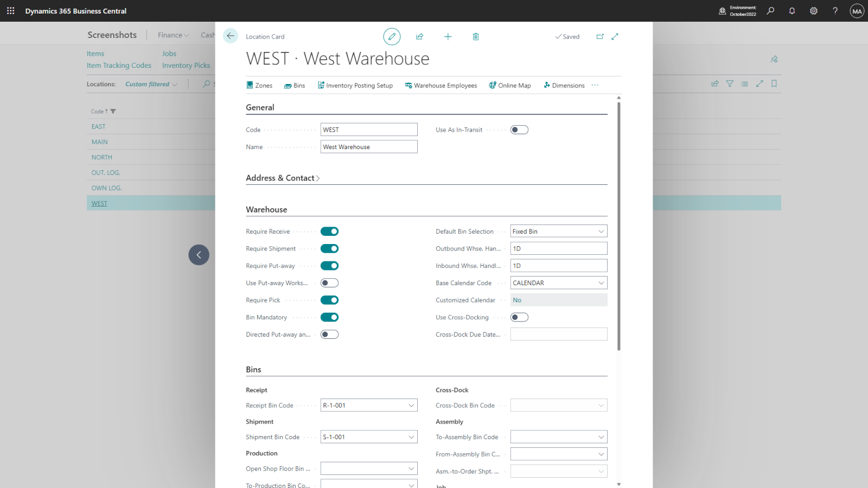Image resolution: width=868 pixels, height=488 pixels.
Task: Open the Bins action
Action: click(295, 85)
